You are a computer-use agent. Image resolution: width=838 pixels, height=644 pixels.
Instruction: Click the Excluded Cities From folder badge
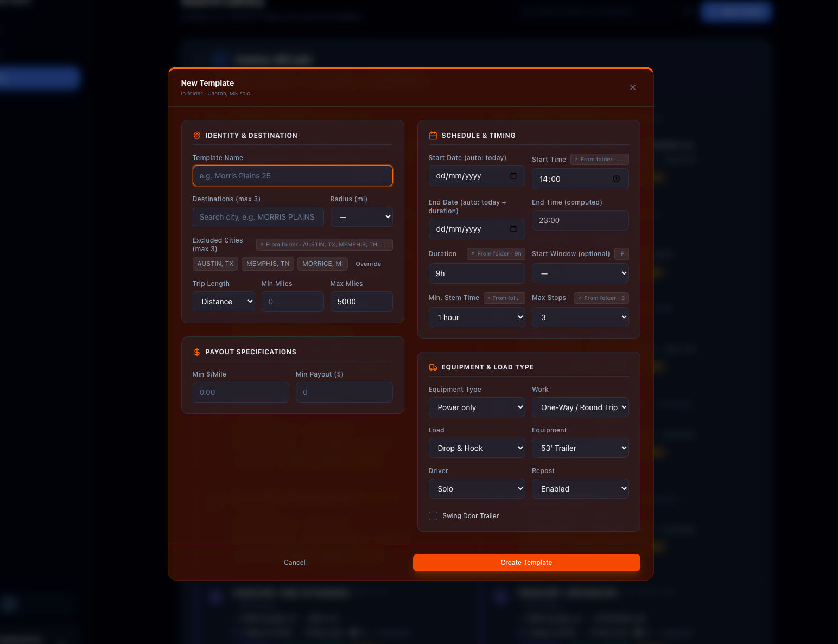(x=324, y=245)
